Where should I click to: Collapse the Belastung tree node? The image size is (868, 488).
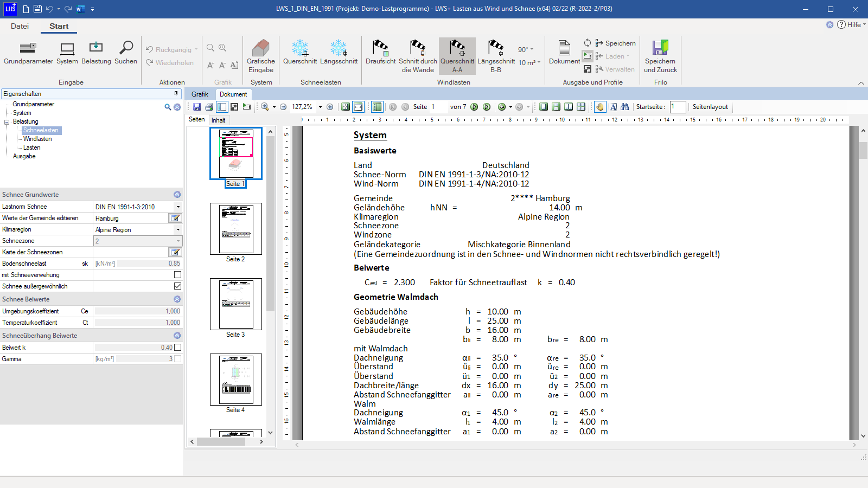7,122
